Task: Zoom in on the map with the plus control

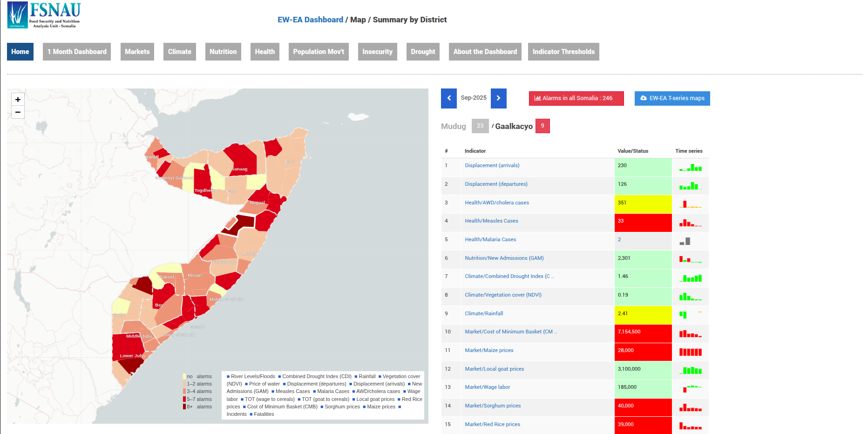Action: click(18, 99)
